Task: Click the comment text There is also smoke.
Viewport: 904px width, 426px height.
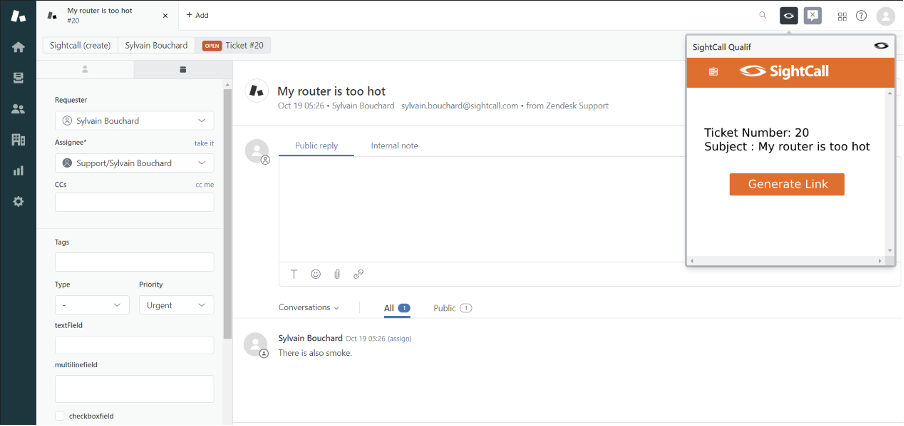Action: [315, 353]
